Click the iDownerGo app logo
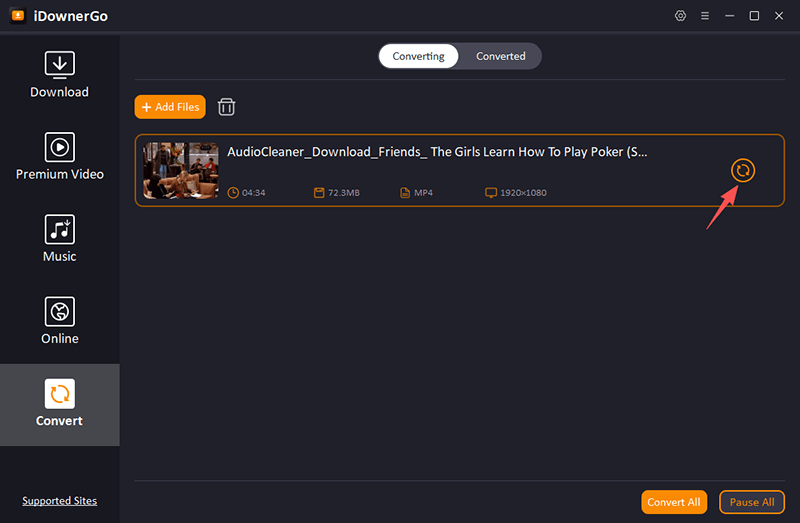800x523 pixels. click(x=18, y=16)
